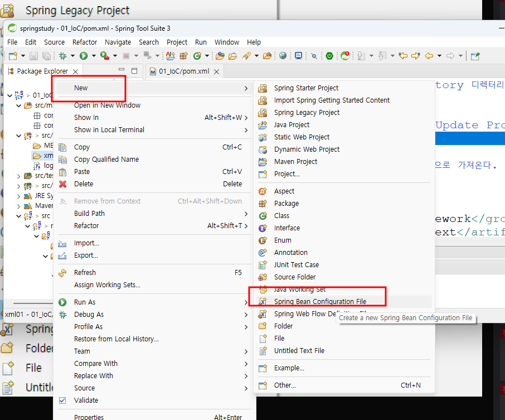Select Untitled Text File entry

(x=343, y=351)
